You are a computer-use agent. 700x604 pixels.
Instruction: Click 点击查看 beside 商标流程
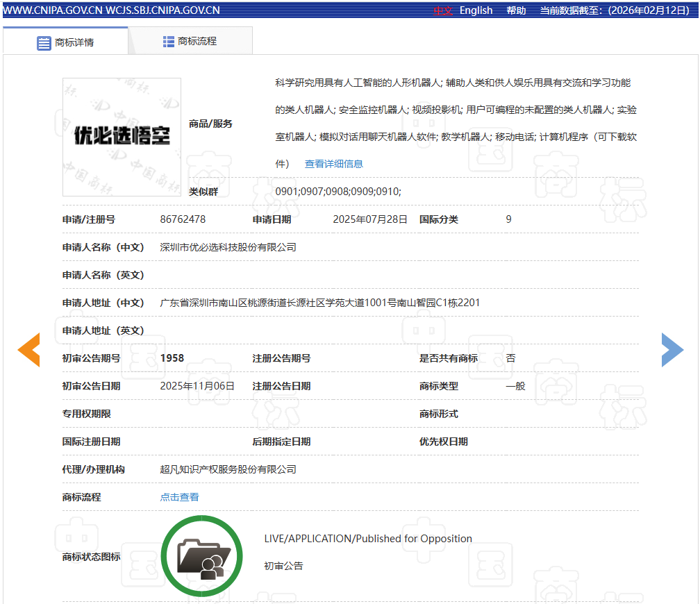[x=179, y=497]
